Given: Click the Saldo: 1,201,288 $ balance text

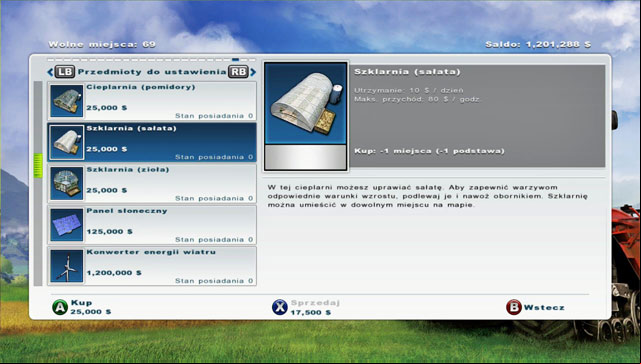Looking at the screenshot, I should (x=538, y=45).
